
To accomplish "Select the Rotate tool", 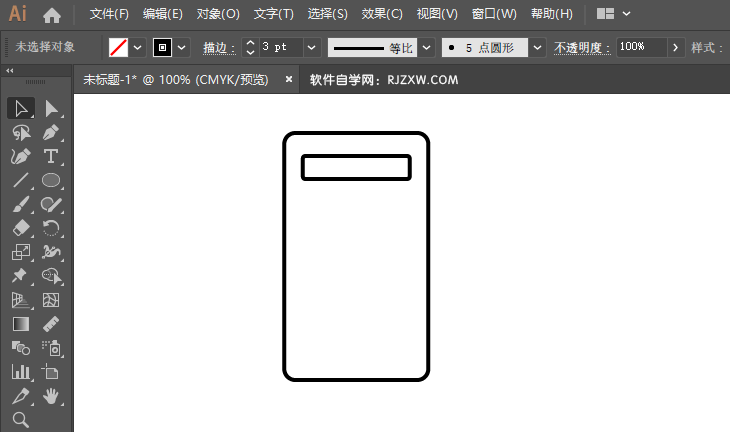I will 51,228.
